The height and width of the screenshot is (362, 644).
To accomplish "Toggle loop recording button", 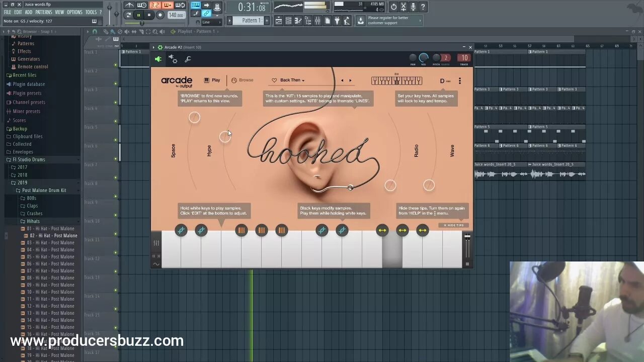I will [180, 6].
